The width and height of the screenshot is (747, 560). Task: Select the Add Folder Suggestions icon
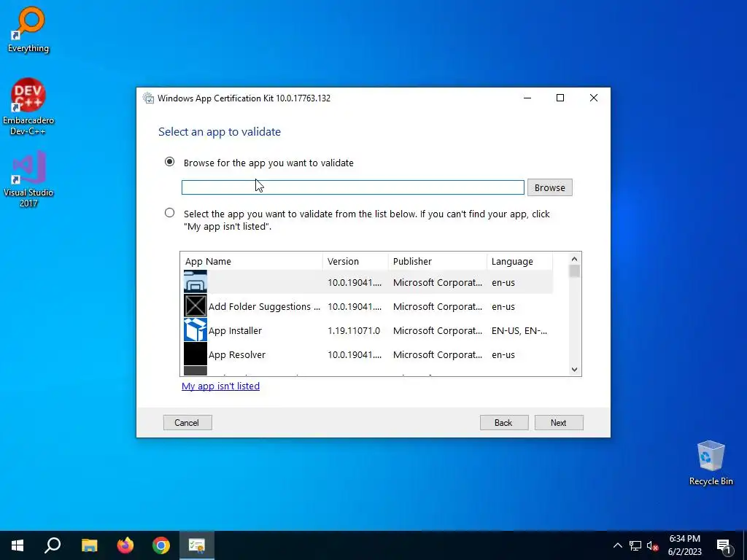pyautogui.click(x=196, y=306)
